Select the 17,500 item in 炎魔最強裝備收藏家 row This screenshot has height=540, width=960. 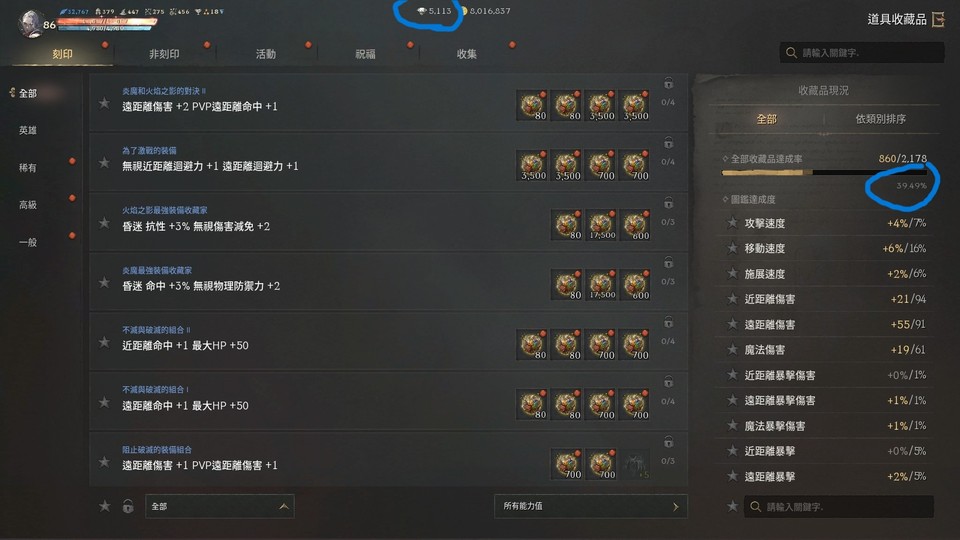602,285
